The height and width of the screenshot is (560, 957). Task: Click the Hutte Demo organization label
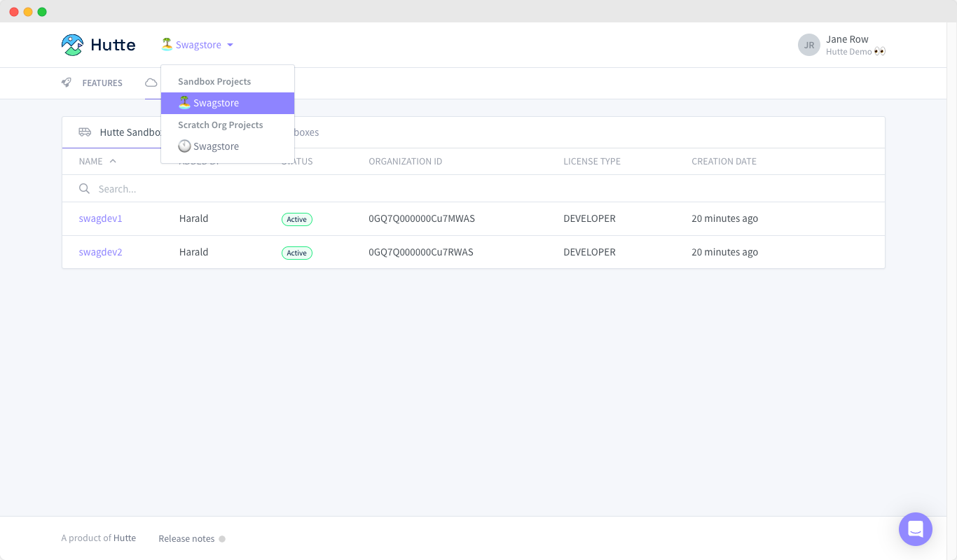tap(855, 52)
